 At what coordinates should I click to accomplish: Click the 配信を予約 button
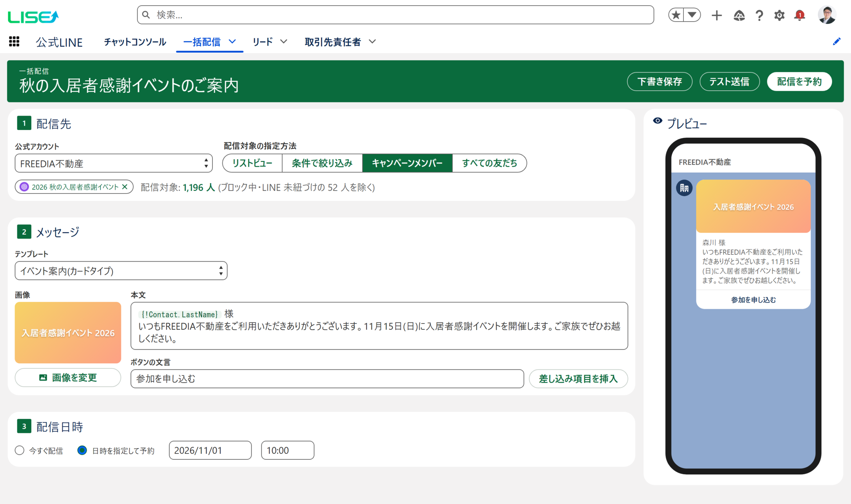coord(799,81)
